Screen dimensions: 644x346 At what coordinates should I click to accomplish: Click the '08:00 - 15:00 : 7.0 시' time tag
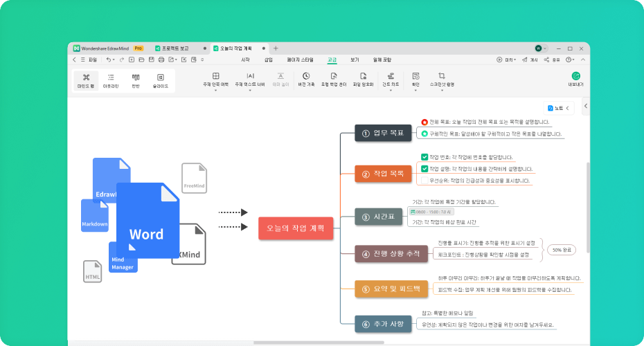(x=431, y=212)
